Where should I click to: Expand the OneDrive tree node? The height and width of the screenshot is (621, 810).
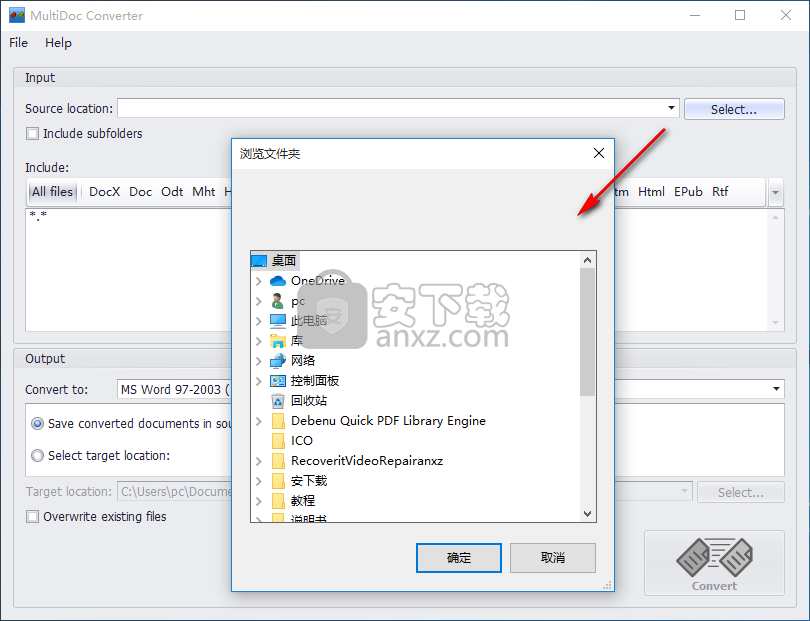(259, 281)
